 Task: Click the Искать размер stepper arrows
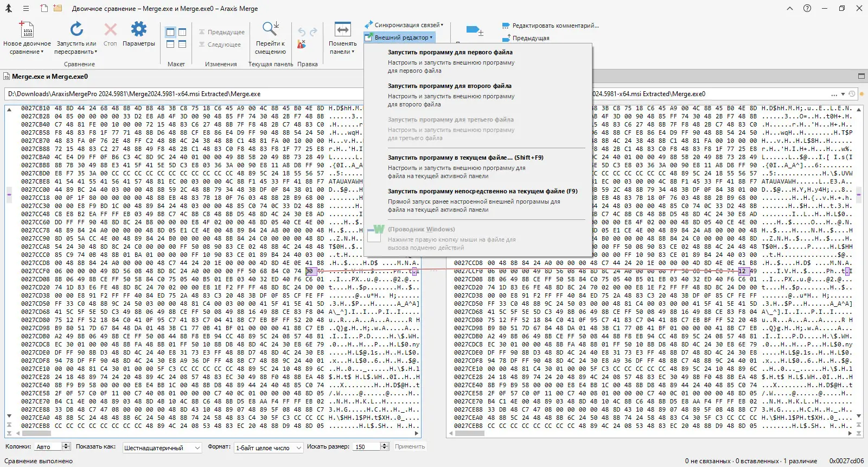click(385, 447)
